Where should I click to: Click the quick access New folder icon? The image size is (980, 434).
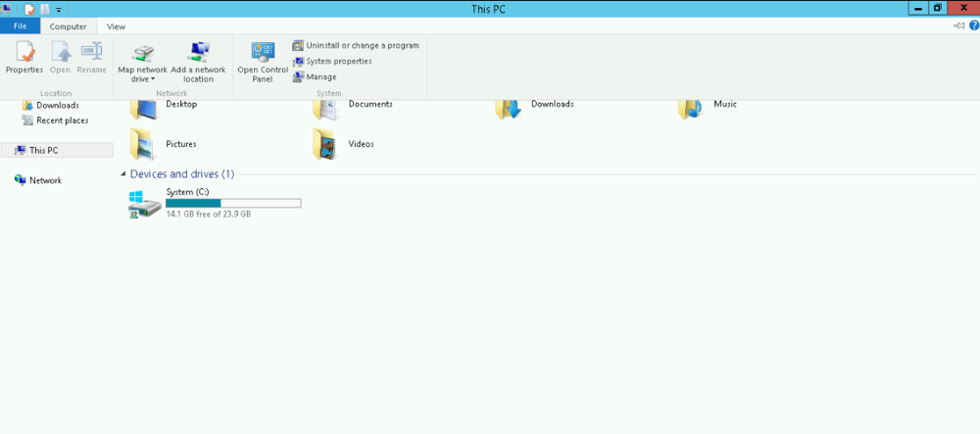point(44,9)
